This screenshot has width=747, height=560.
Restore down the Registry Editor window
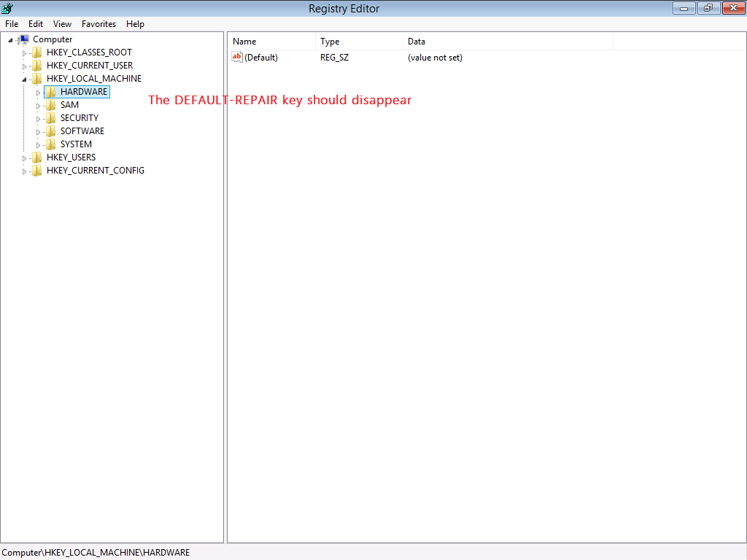click(x=708, y=8)
